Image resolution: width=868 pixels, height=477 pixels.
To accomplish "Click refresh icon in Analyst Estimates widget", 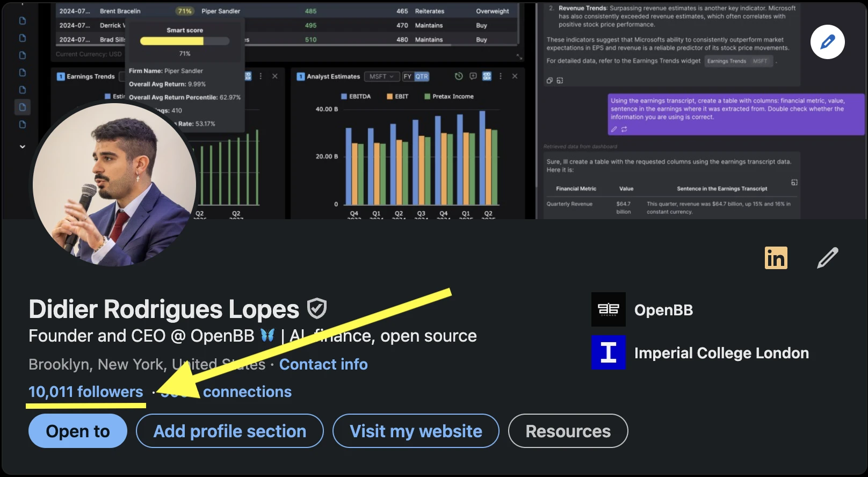I will click(458, 76).
